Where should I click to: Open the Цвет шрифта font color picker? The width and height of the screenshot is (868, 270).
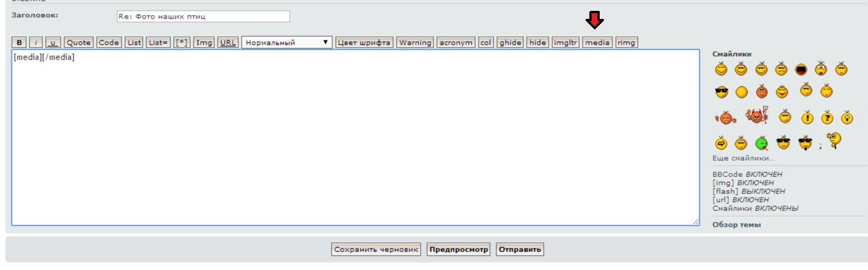364,42
